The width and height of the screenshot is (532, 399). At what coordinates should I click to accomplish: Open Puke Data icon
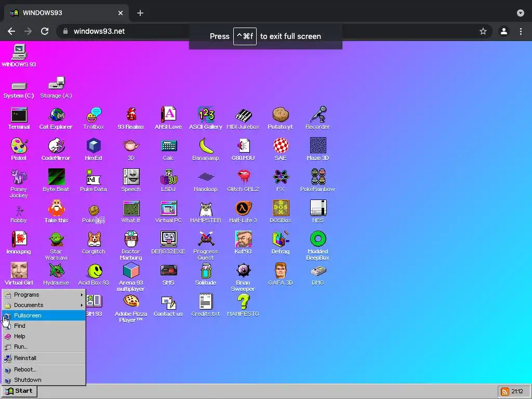click(94, 180)
